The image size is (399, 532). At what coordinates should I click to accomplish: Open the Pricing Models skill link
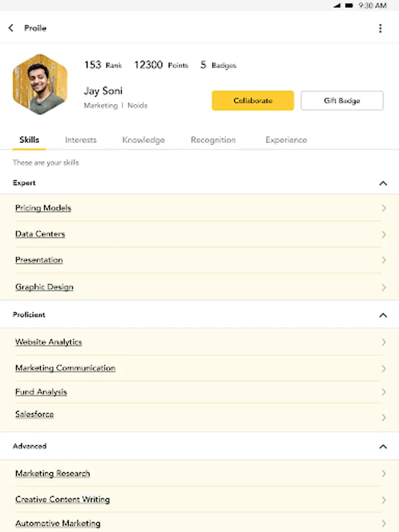pos(43,208)
